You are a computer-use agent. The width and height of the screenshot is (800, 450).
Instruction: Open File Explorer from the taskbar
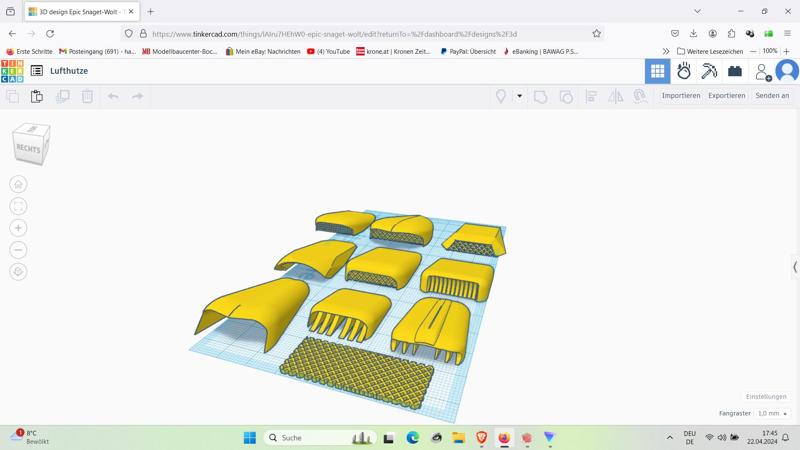(458, 438)
